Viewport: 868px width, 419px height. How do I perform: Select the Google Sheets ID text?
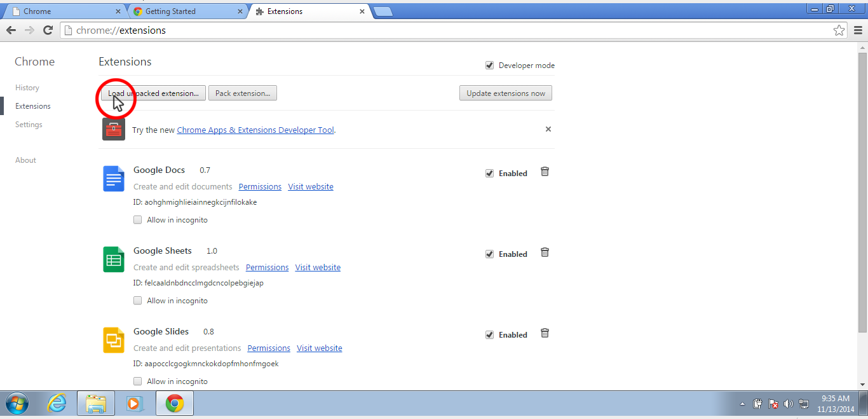(x=198, y=283)
